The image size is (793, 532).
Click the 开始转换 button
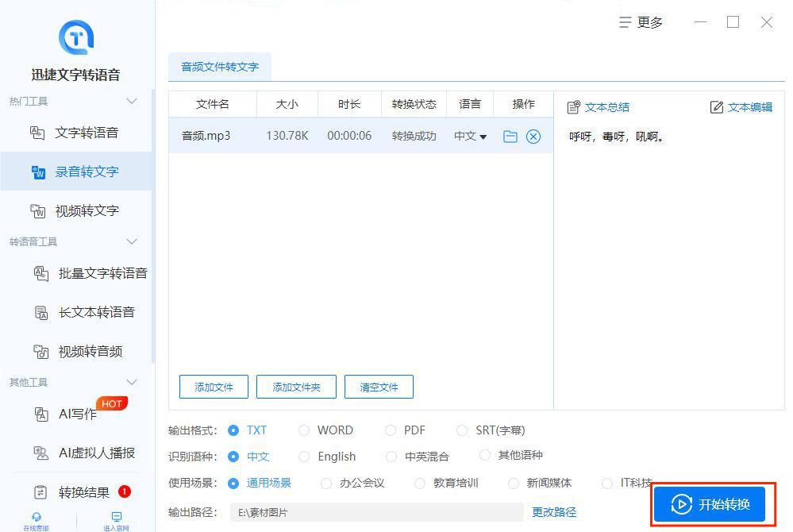tap(710, 503)
